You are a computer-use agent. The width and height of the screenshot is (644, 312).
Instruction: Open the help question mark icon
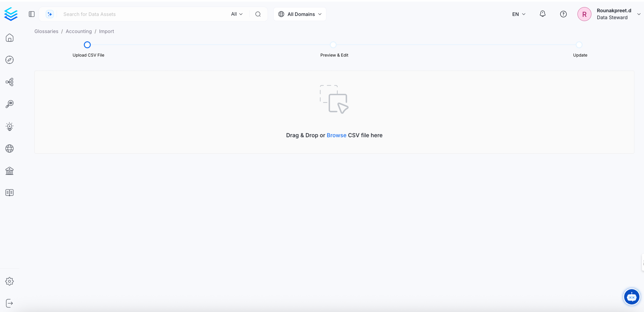[563, 14]
